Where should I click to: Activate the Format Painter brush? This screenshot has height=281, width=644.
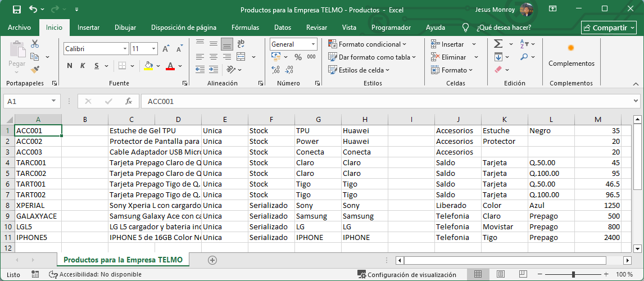[35, 70]
